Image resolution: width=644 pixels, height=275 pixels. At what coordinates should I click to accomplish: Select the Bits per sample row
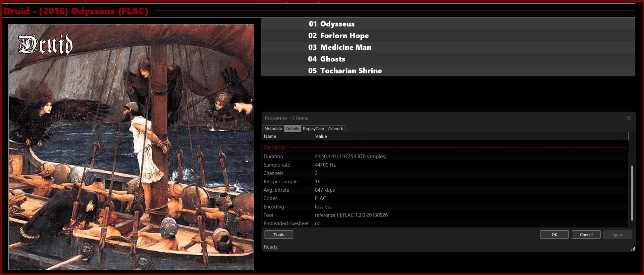click(x=445, y=182)
